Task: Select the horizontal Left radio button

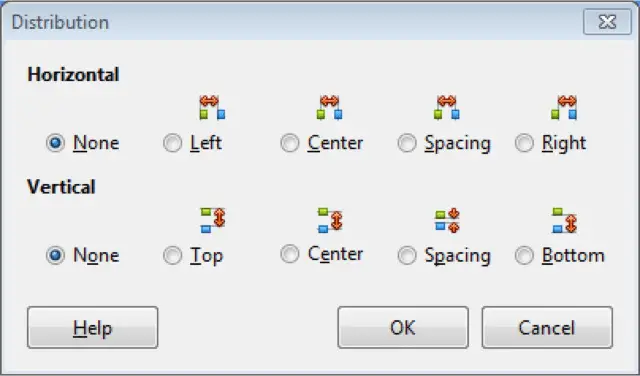Action: point(172,143)
